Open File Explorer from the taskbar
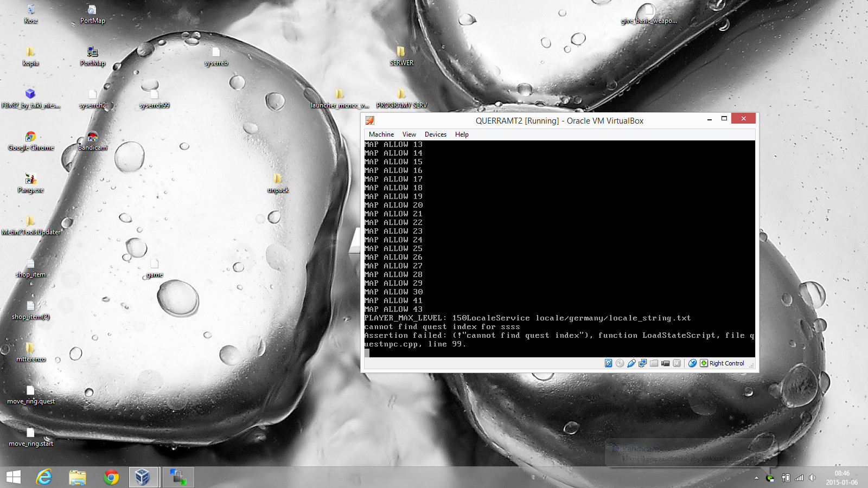This screenshot has height=488, width=868. tap(78, 477)
